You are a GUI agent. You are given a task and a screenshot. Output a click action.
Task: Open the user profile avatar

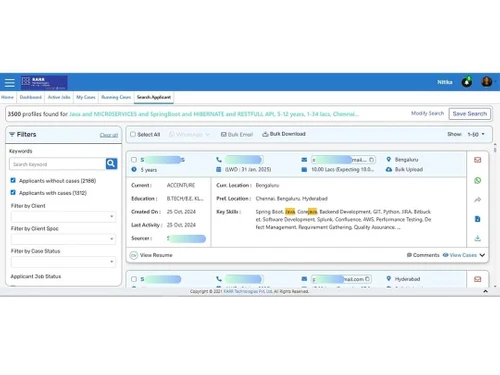click(487, 82)
